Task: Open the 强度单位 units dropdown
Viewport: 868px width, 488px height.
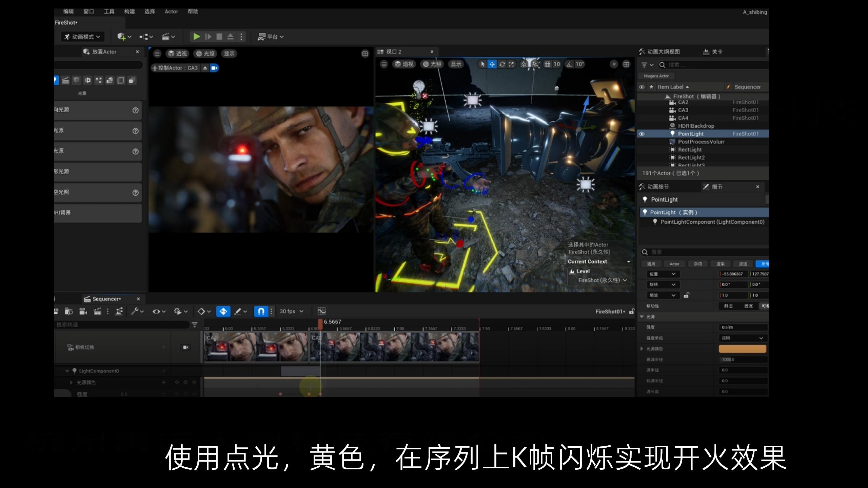Action: 743,338
